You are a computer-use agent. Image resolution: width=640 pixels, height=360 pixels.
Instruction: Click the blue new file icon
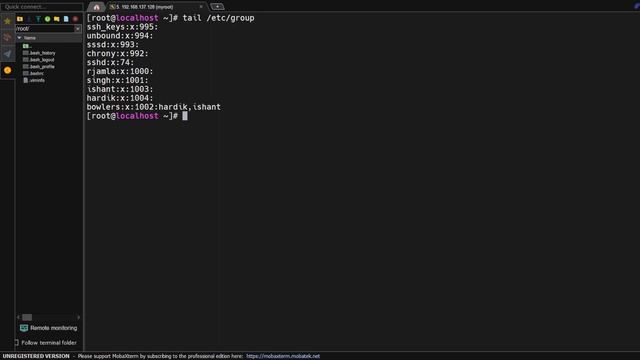click(66, 19)
